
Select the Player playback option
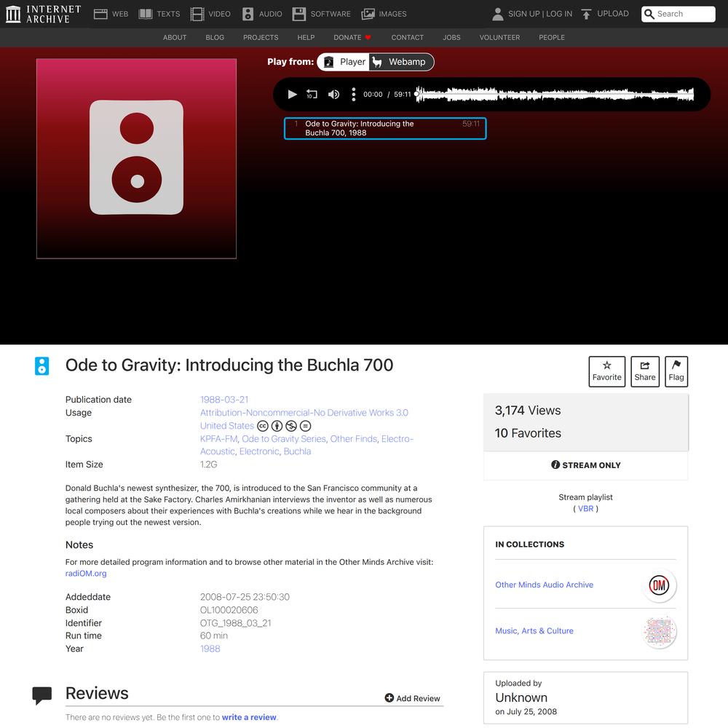click(344, 62)
